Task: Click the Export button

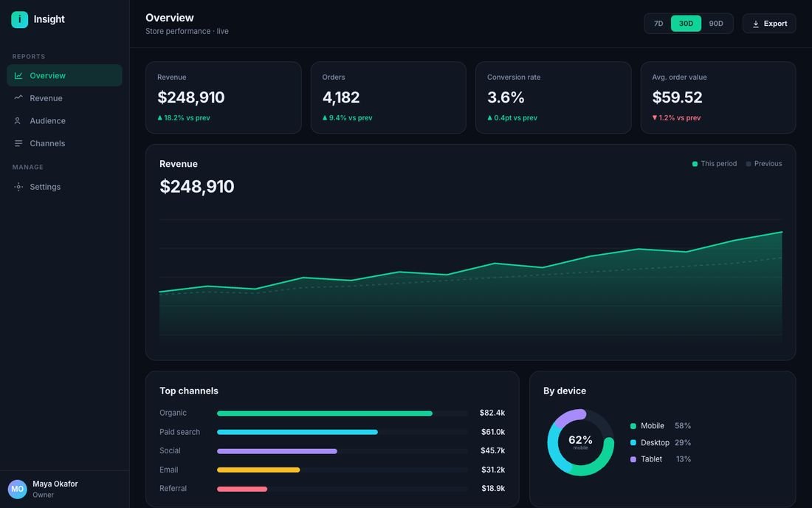Action: point(769,24)
